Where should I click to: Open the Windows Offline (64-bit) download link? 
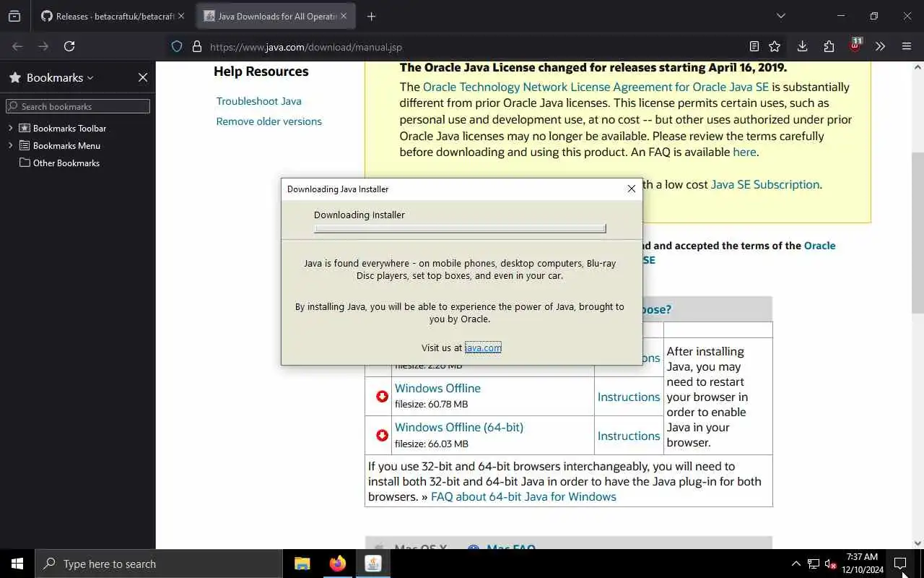[459, 427]
